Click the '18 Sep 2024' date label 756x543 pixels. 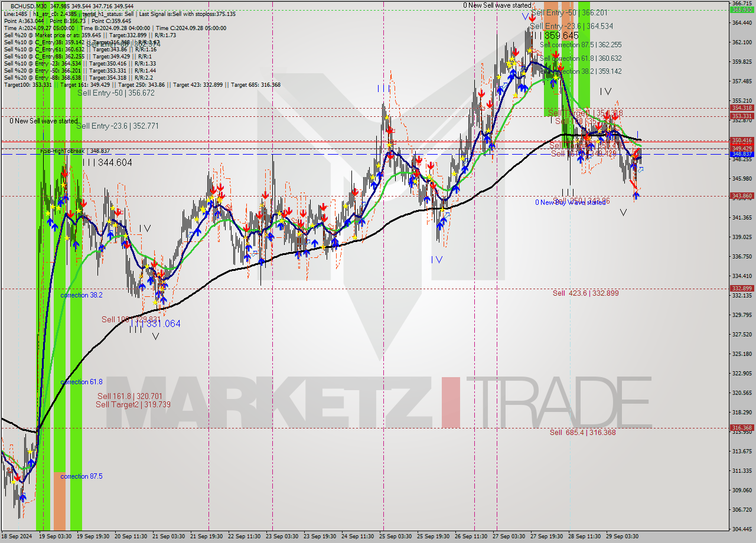pos(17,537)
